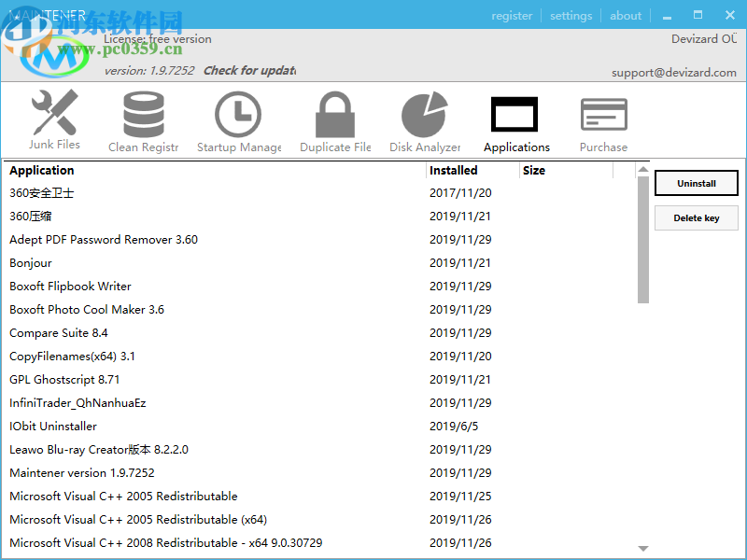Click Check for updates link
Image resolution: width=747 pixels, height=560 pixels.
point(249,70)
